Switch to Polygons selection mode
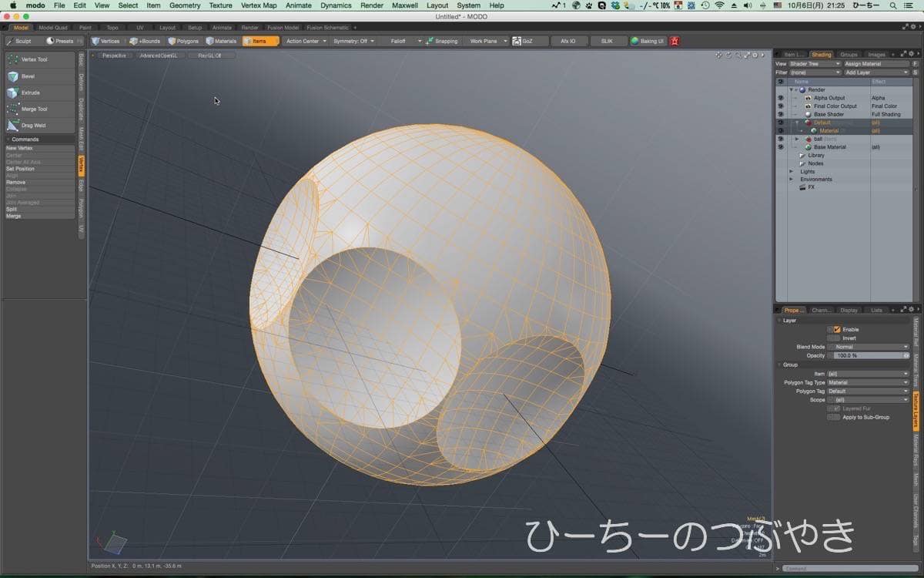Screen dimensions: 924x578 (183, 41)
